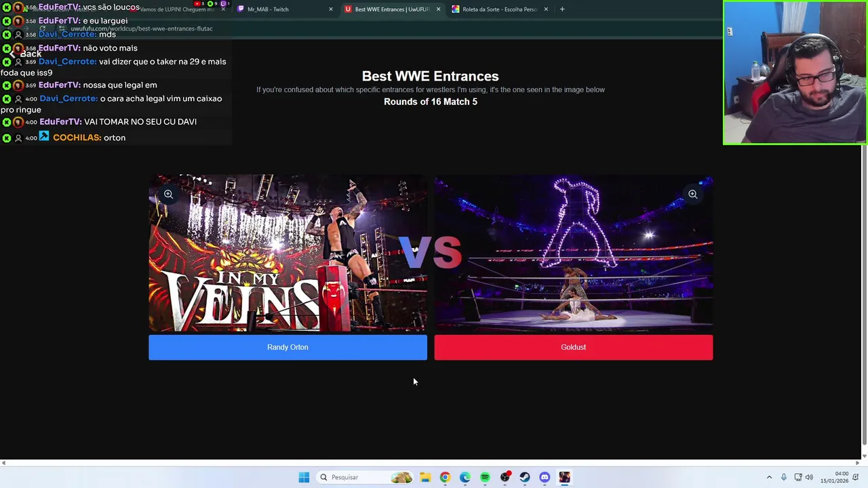
Task: Expand the system tray hidden icons
Action: coord(769,477)
